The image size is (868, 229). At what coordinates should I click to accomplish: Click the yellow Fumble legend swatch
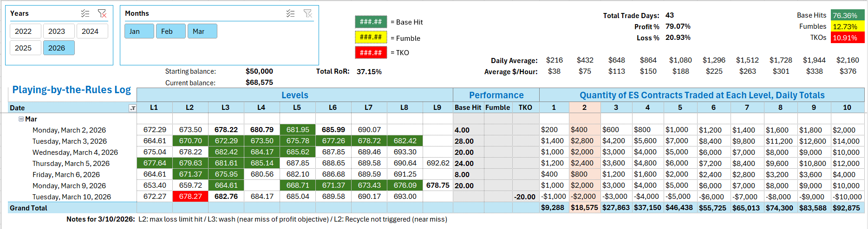tap(371, 37)
